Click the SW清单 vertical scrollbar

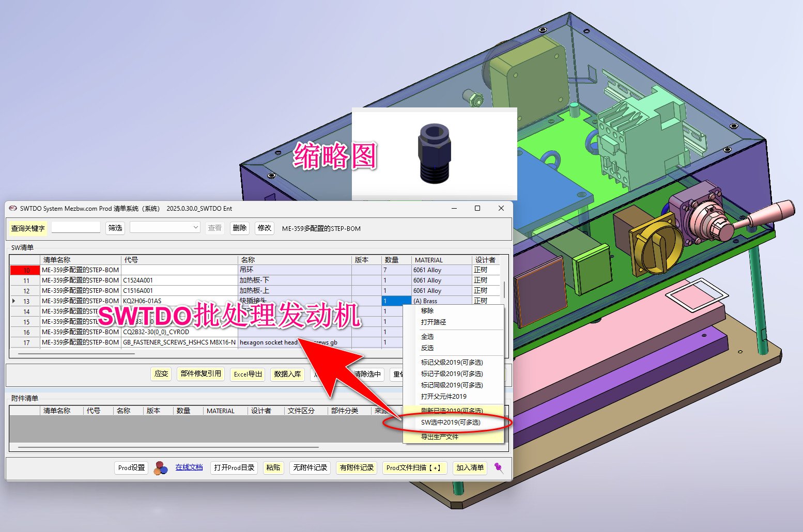[504, 289]
